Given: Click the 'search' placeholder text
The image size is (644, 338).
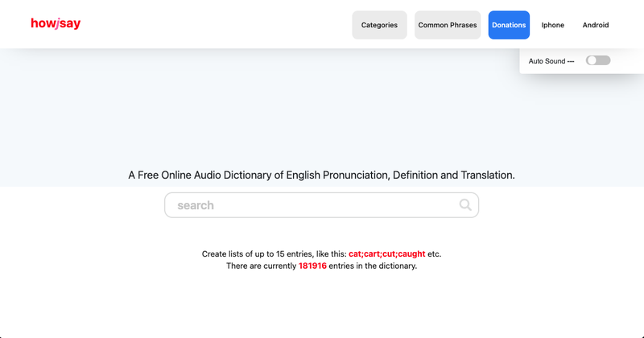Looking at the screenshot, I should [196, 205].
